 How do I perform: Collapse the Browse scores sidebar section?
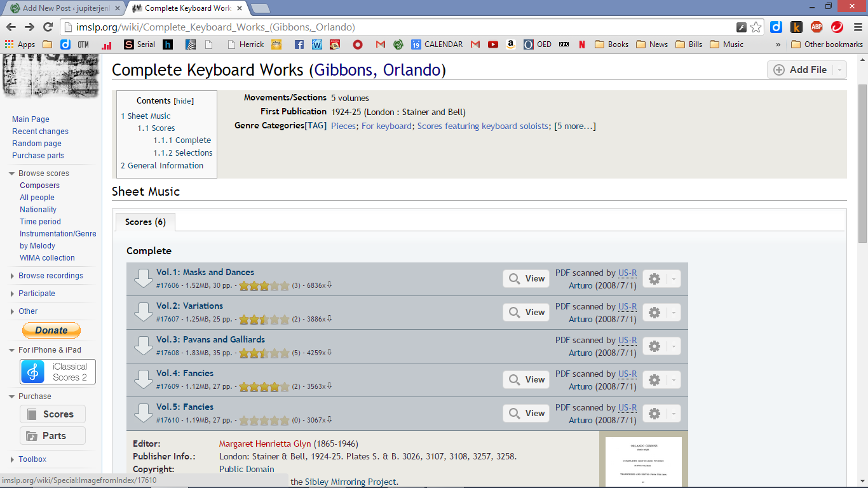[x=11, y=173]
